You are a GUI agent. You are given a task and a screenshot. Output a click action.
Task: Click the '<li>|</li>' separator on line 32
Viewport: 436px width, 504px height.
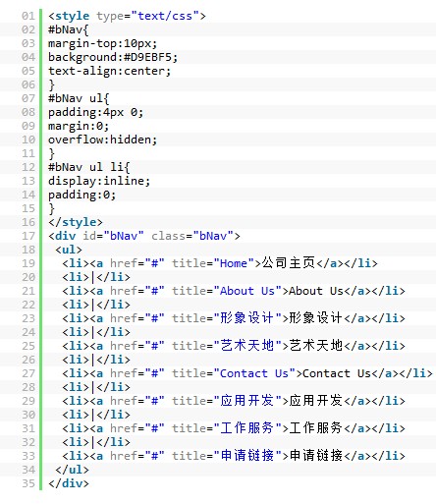point(96,442)
